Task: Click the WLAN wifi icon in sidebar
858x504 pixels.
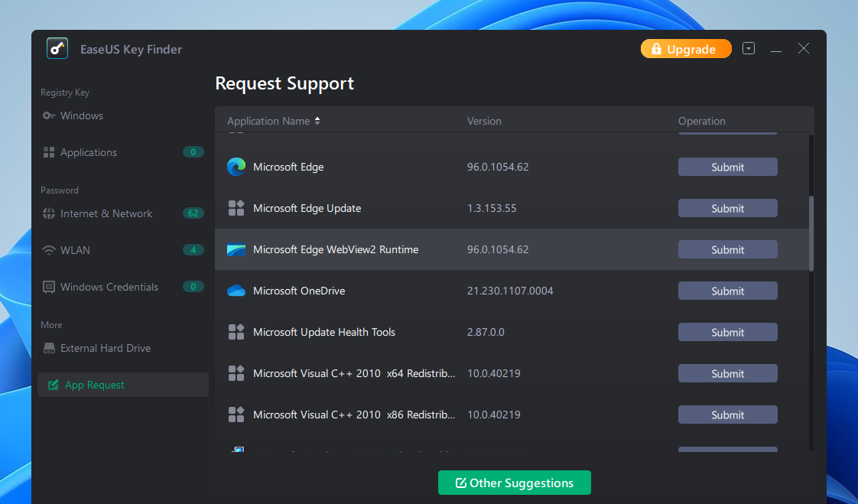Action: click(49, 250)
